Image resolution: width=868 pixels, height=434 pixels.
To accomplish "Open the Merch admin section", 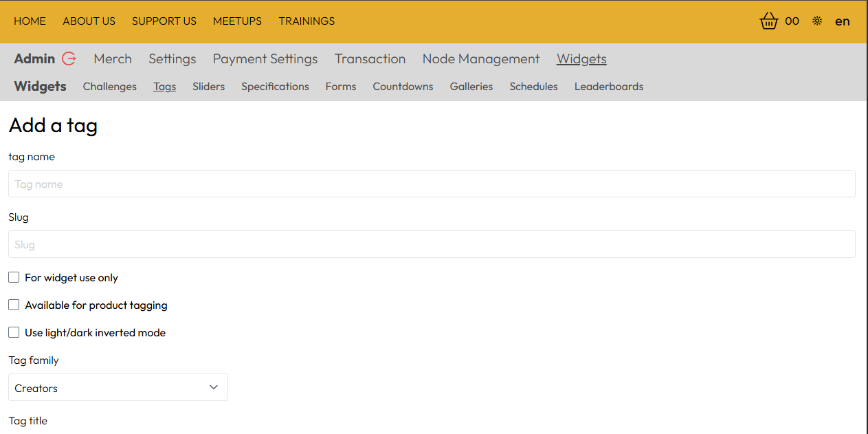I will tap(112, 59).
